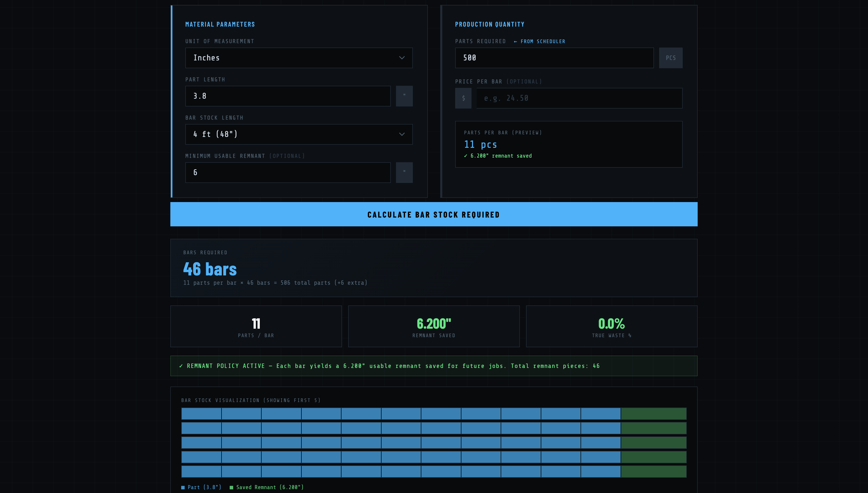The width and height of the screenshot is (868, 493).
Task: Click the chevron on the Inches selector
Action: tap(402, 58)
